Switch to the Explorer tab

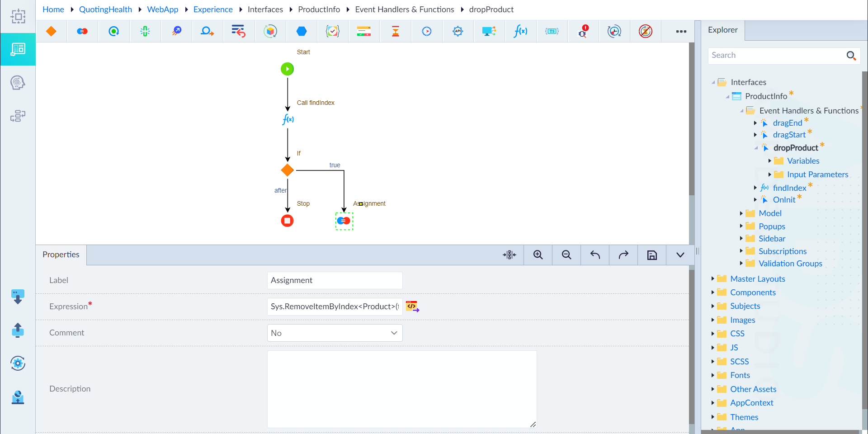click(x=722, y=30)
